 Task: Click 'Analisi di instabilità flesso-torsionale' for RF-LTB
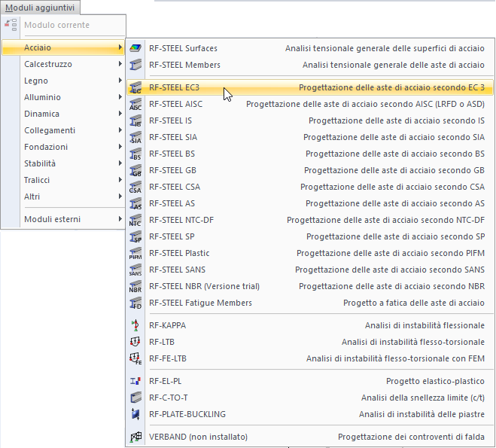tap(413, 342)
